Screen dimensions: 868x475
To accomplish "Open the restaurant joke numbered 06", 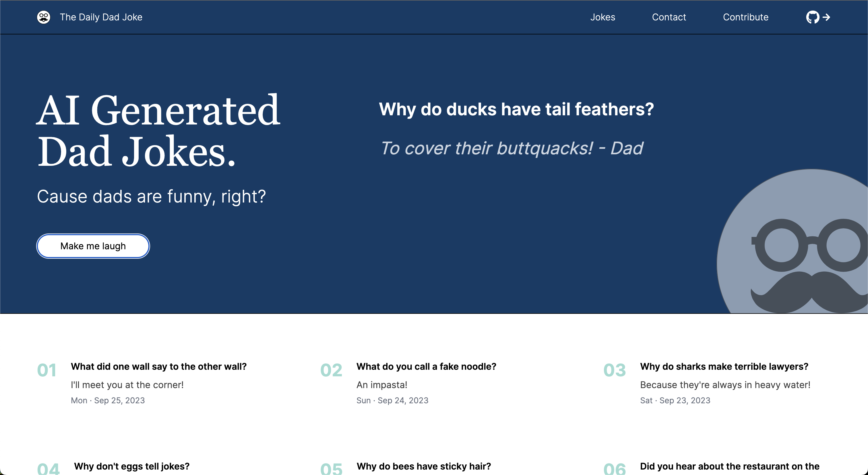I will point(730,466).
